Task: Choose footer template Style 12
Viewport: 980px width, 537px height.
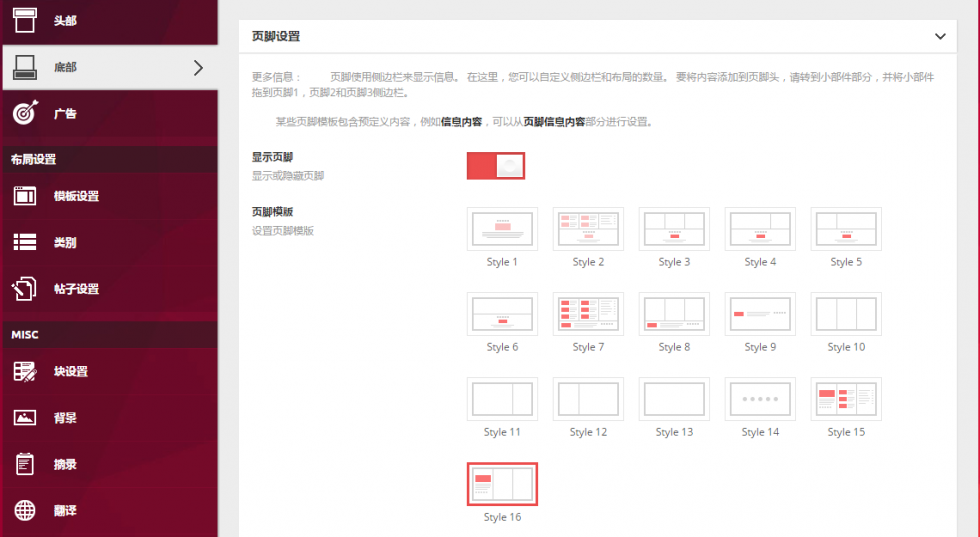Action: 588,399
